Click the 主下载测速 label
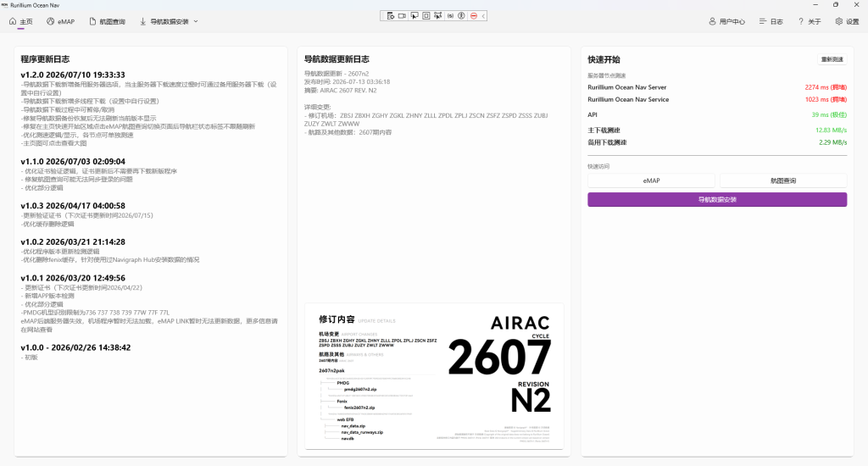868x466 pixels. [604, 130]
